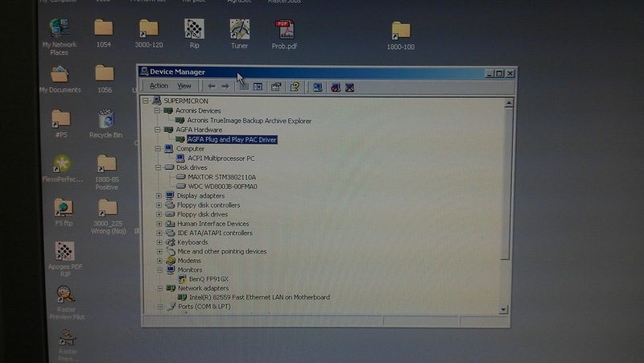
Task: Select the FlexoPerfec... desktop shortcut
Action: 63,169
